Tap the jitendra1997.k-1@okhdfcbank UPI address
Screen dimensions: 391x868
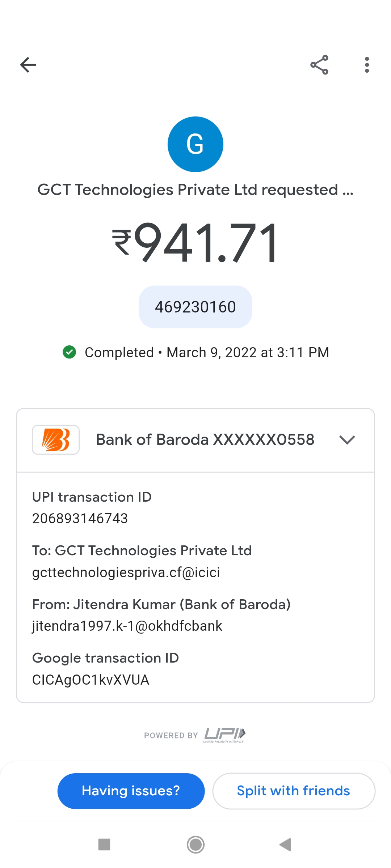click(x=127, y=626)
